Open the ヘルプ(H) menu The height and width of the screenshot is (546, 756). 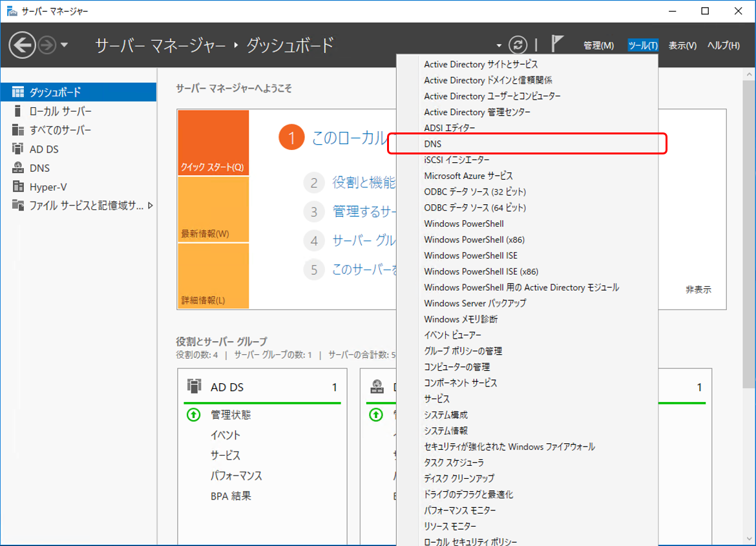click(x=723, y=45)
